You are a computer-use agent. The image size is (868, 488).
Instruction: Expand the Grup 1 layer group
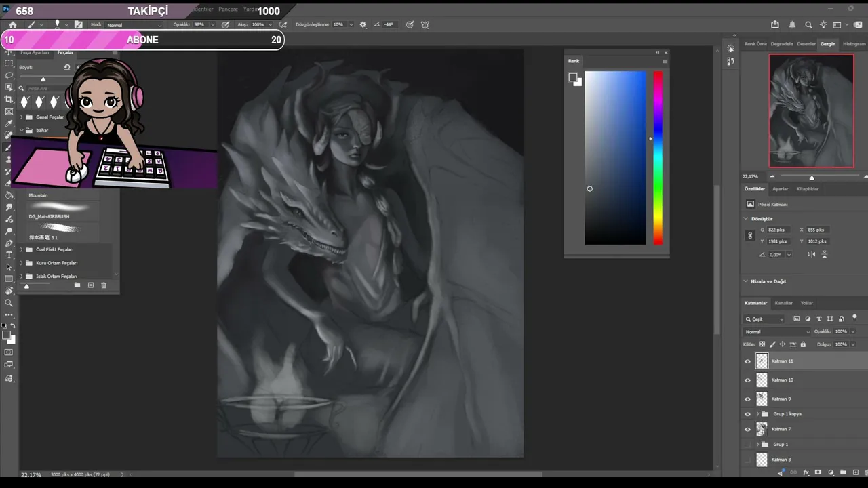tap(757, 445)
